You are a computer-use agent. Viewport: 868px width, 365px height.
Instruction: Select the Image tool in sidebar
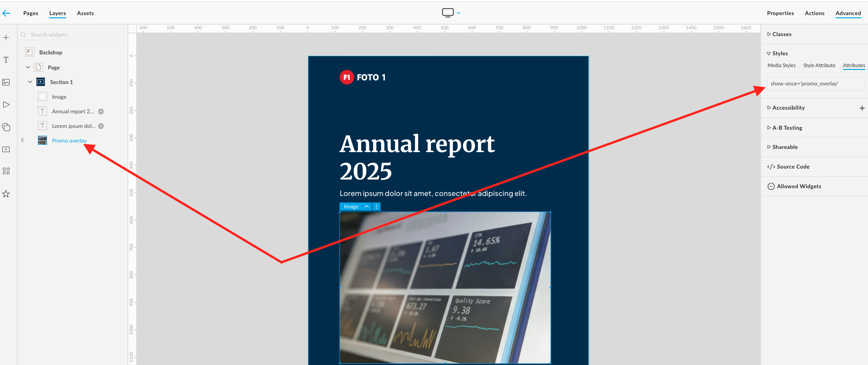click(6, 82)
